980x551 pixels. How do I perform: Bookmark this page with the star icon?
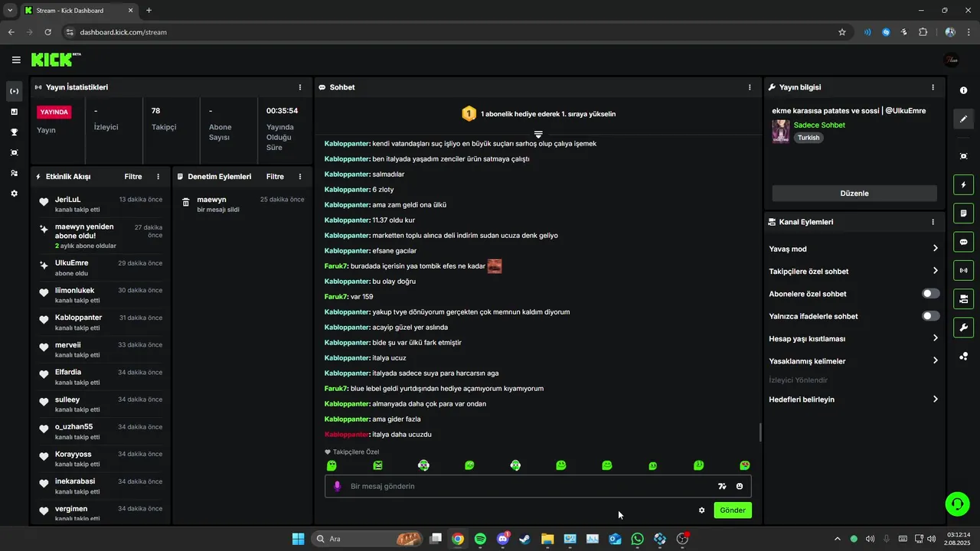[x=842, y=32]
